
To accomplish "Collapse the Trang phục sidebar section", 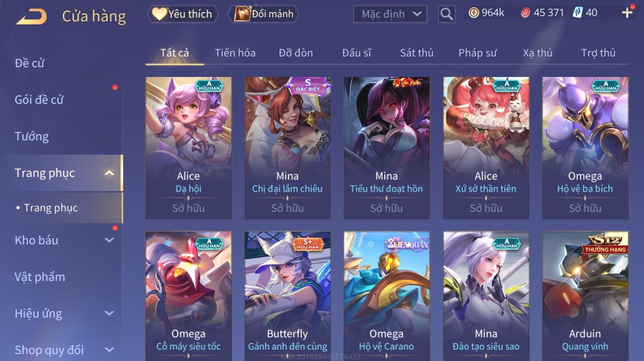I will tap(109, 173).
